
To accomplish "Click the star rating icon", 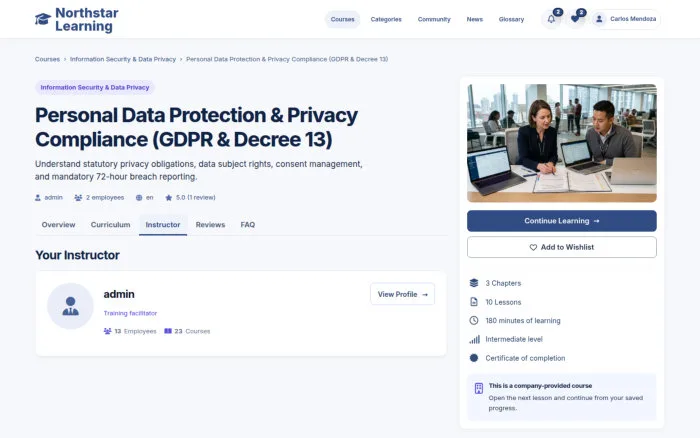I will click(x=168, y=198).
